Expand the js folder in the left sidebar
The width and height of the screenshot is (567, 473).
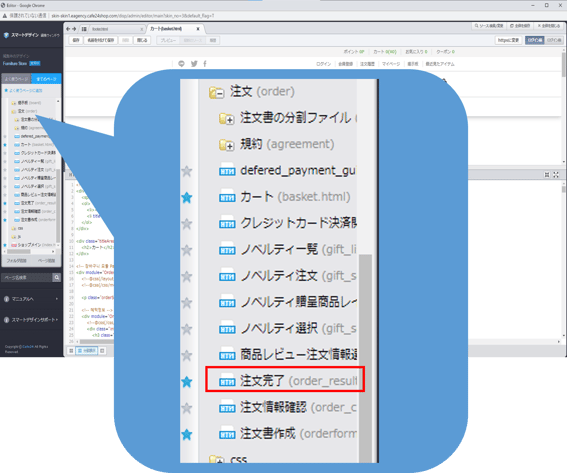pos(14,237)
